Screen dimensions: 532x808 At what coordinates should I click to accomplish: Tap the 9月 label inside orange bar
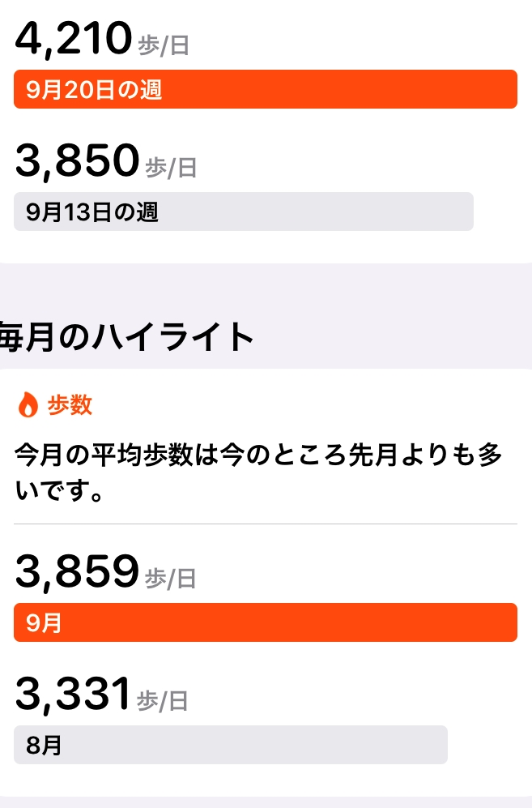point(44,623)
